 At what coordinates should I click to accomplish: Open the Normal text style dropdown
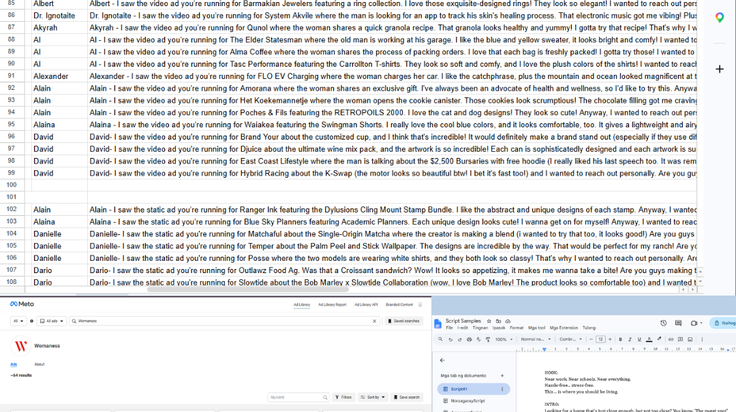(534, 339)
